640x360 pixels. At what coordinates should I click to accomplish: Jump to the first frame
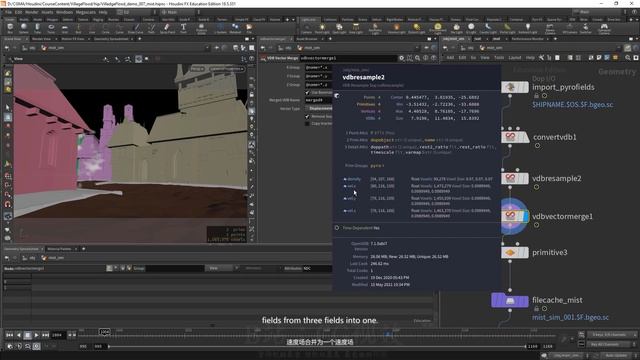9,335
